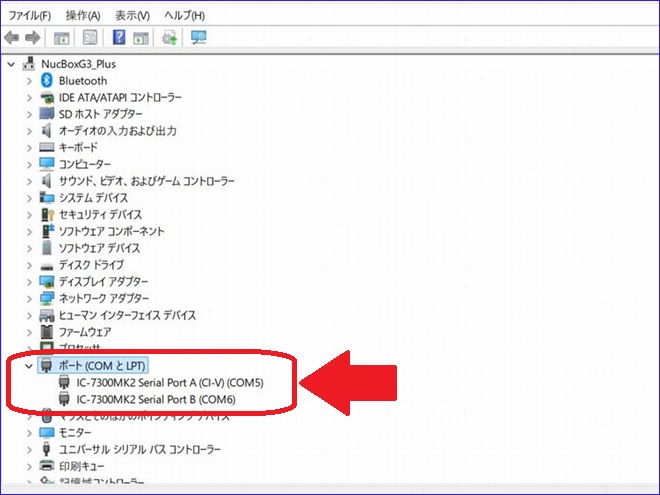Expand the Bluetooth category
The width and height of the screenshot is (660, 495).
click(x=28, y=81)
